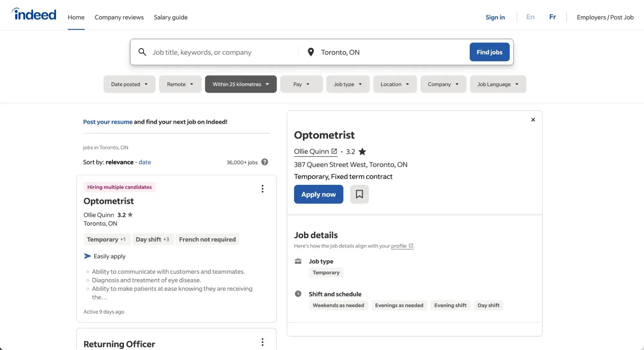Screen dimensions: 644x350
Task: Click the Apply now button
Action: 318,194
